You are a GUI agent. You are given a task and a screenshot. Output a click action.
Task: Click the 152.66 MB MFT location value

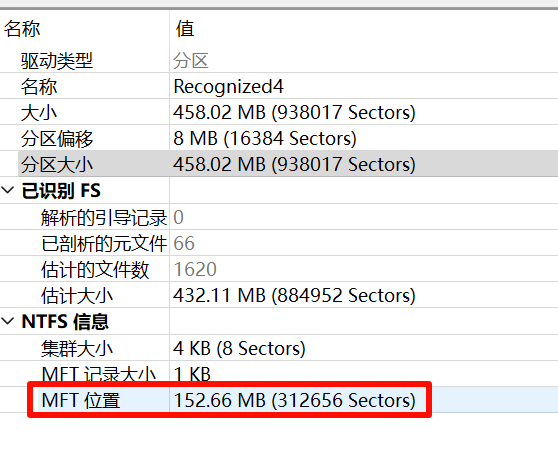click(x=294, y=400)
